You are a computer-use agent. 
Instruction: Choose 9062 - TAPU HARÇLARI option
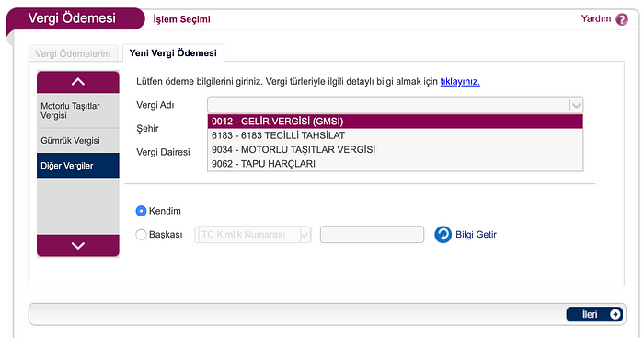click(x=395, y=163)
